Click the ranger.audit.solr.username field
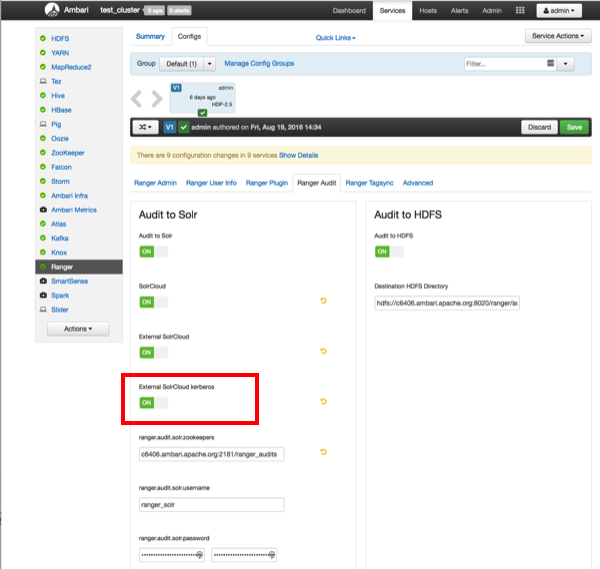Viewport: 600px width, 569px height. tap(211, 504)
